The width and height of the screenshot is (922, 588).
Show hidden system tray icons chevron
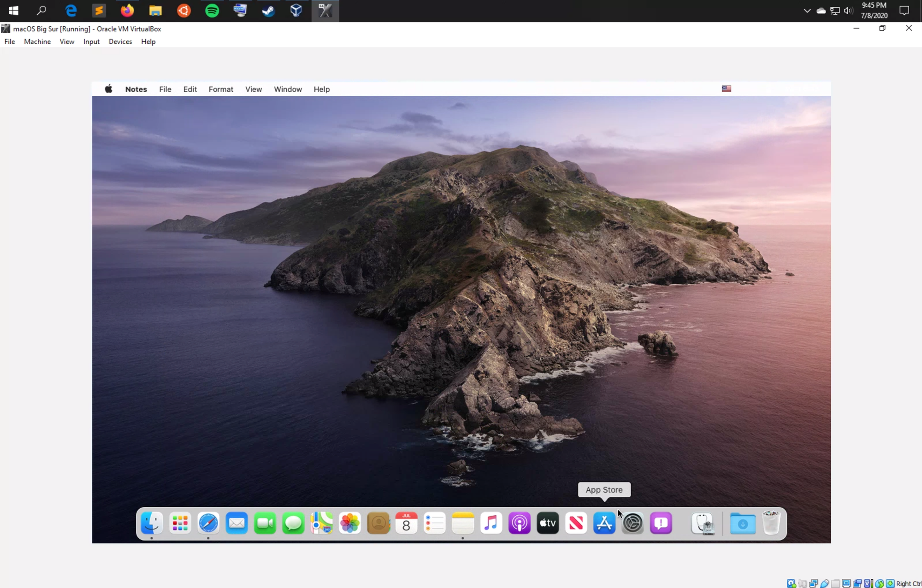(x=807, y=11)
